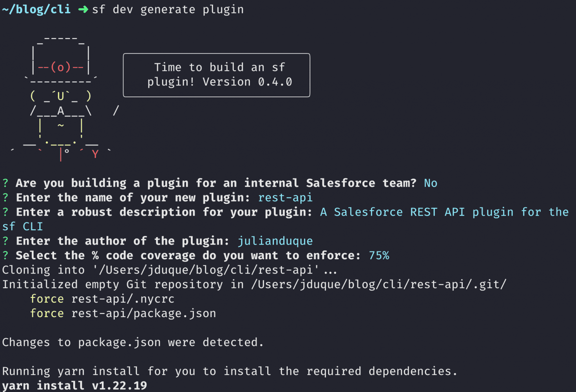
Task: Click the question mark before the Salesforce team prompt
Action: [x=5, y=183]
